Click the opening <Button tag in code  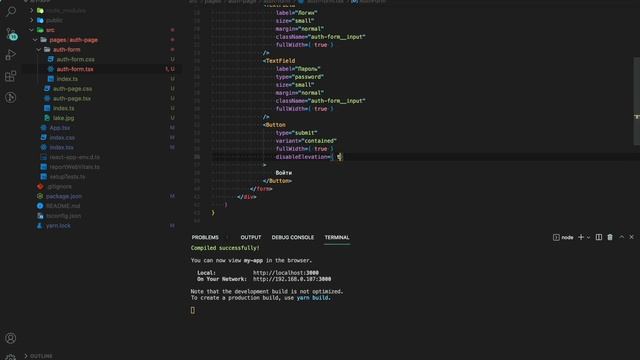pos(274,125)
